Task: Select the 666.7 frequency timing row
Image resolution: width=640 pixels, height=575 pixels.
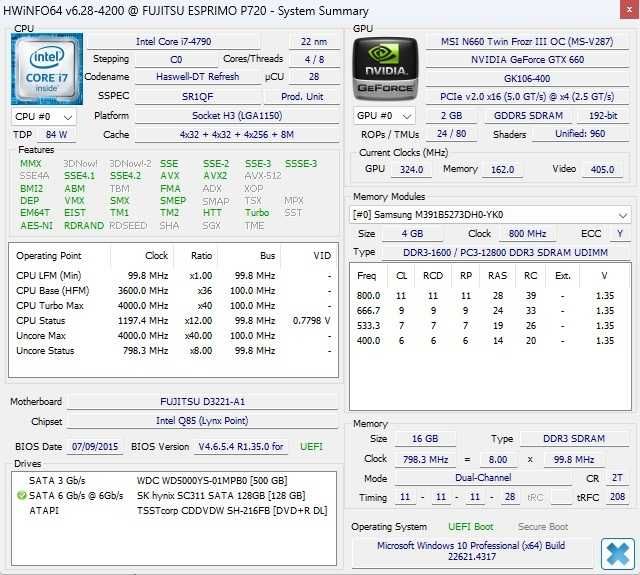Action: click(x=489, y=311)
